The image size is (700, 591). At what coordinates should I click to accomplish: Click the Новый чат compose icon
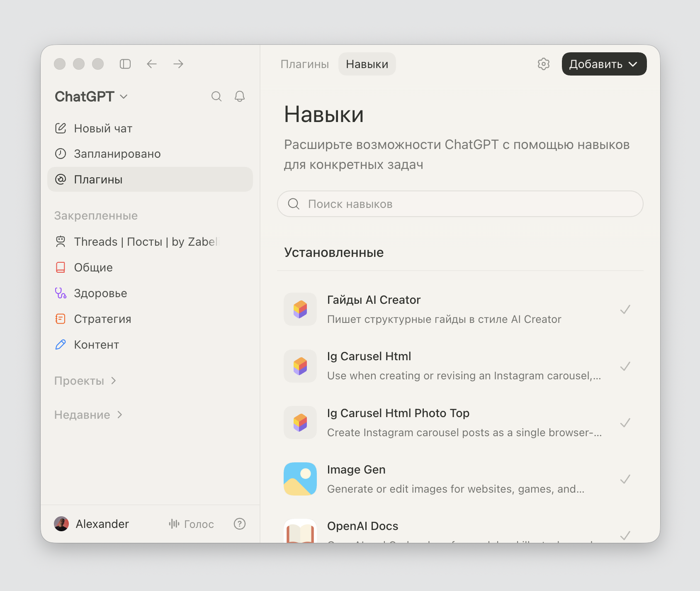pos(61,128)
